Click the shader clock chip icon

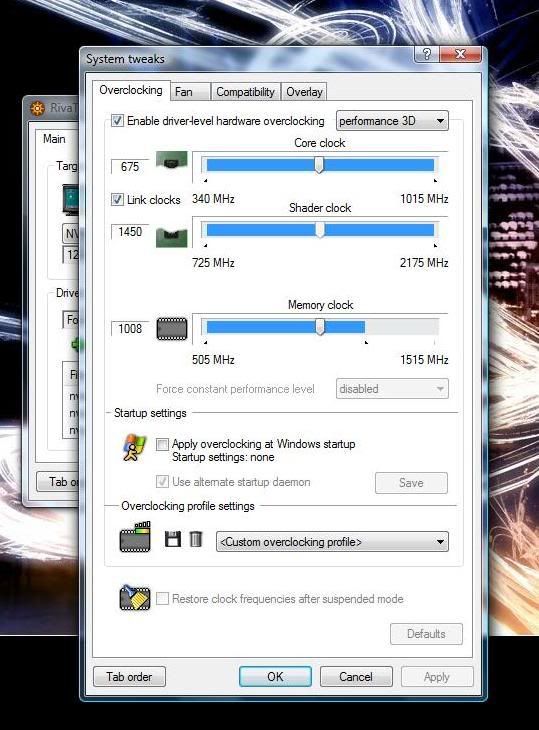171,237
